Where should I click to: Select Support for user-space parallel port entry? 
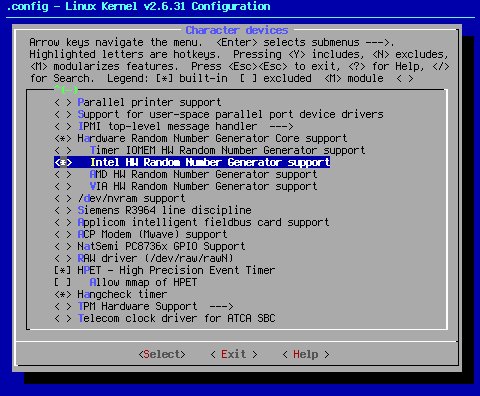pos(230,114)
